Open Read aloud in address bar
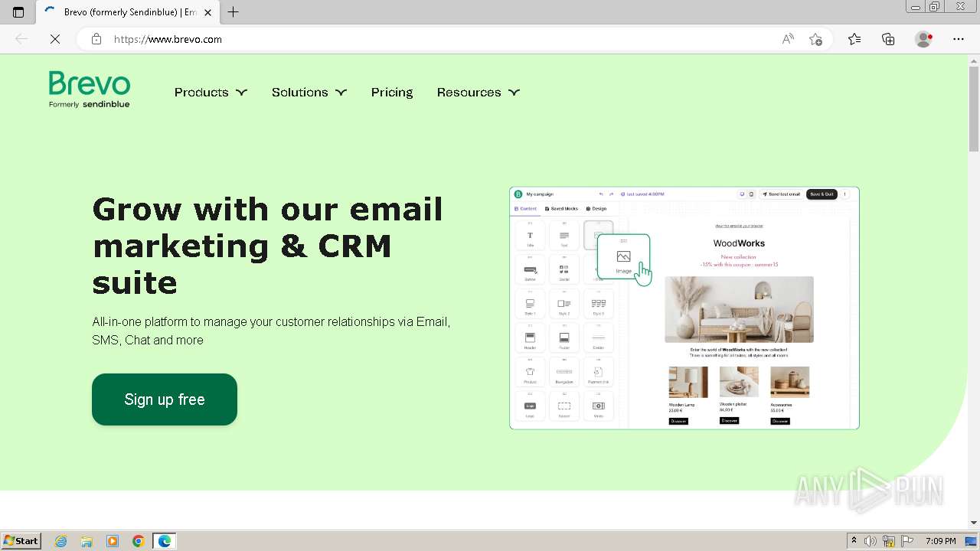This screenshot has height=551, width=980. click(x=788, y=39)
